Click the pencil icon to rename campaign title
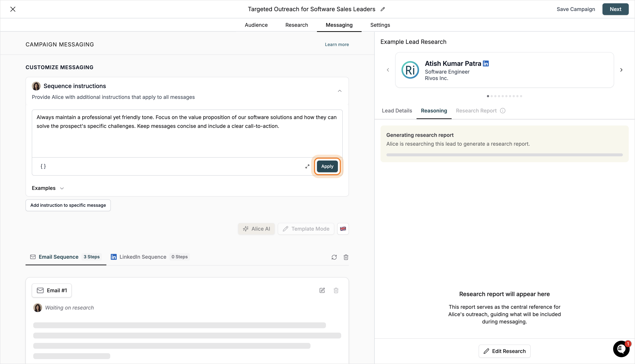Screen dimensions: 635x364 (x=383, y=9)
